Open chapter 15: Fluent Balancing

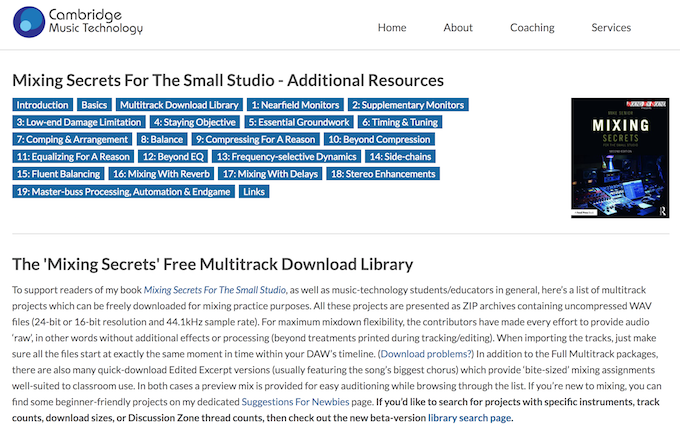59,174
